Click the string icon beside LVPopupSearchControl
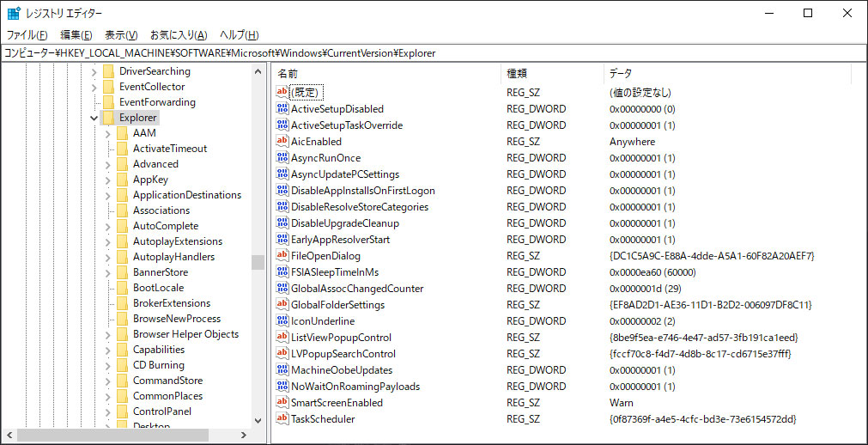This screenshot has height=445, width=868. [x=282, y=354]
